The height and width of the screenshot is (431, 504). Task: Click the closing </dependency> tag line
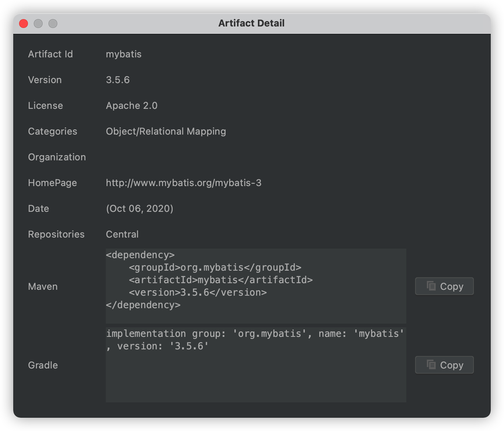coord(143,305)
